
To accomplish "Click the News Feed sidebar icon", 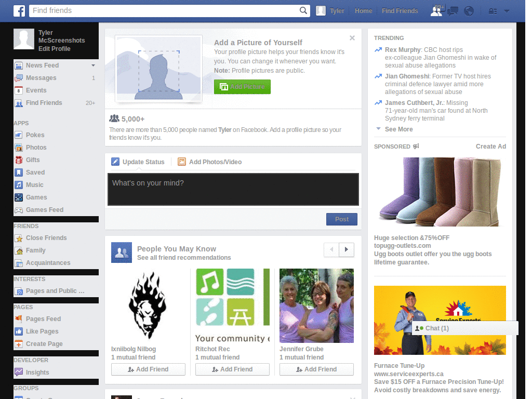I will click(19, 65).
